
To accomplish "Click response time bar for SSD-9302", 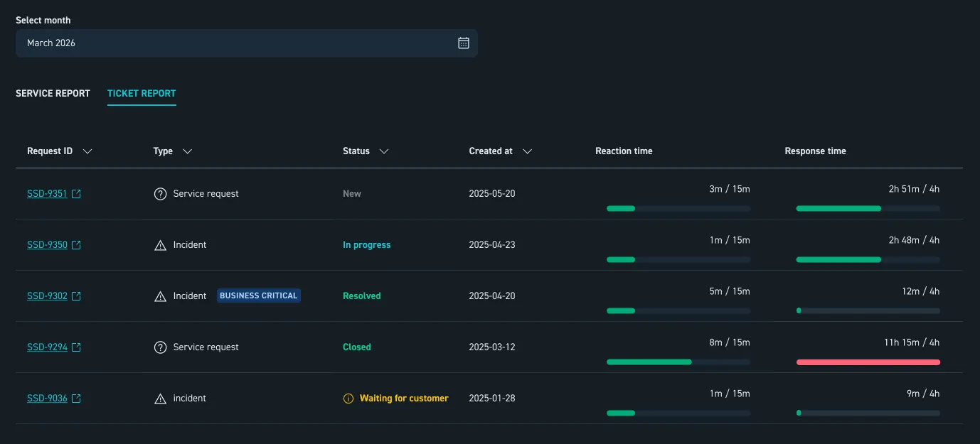I will pyautogui.click(x=868, y=311).
